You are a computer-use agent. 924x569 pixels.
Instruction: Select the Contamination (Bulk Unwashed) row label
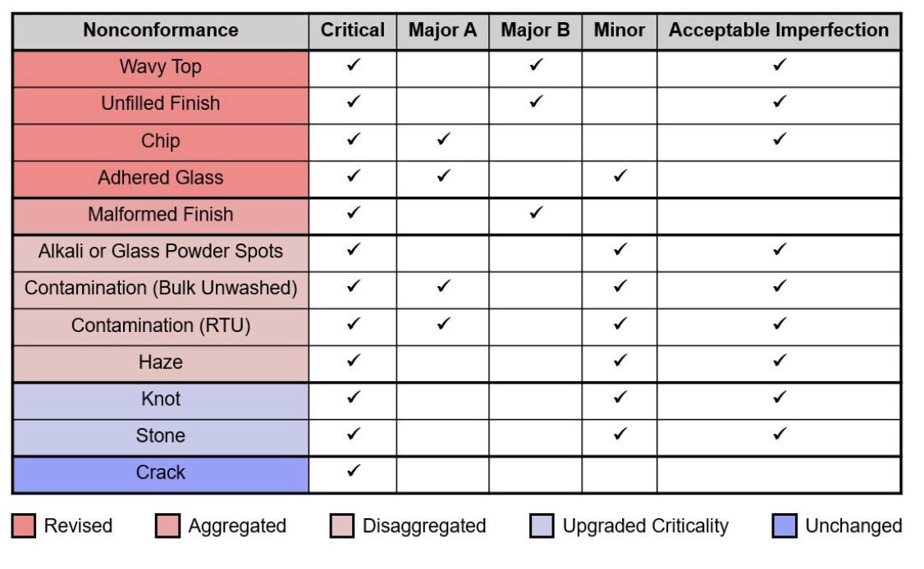click(x=161, y=288)
